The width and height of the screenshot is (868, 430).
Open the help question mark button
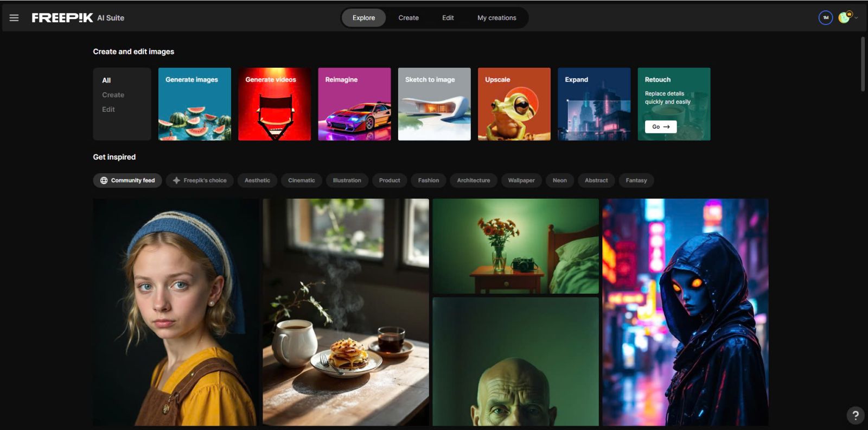[856, 416]
